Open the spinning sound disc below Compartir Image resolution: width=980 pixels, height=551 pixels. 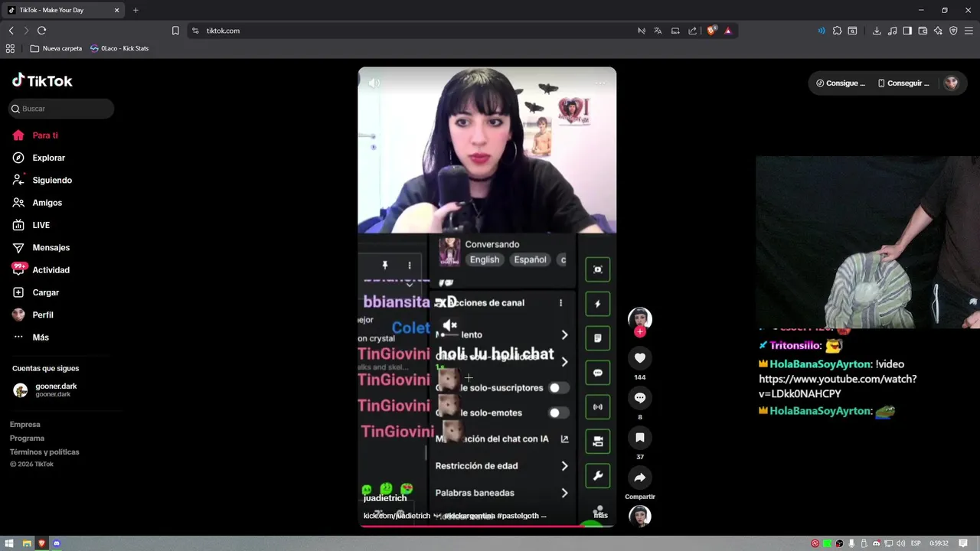tap(640, 517)
